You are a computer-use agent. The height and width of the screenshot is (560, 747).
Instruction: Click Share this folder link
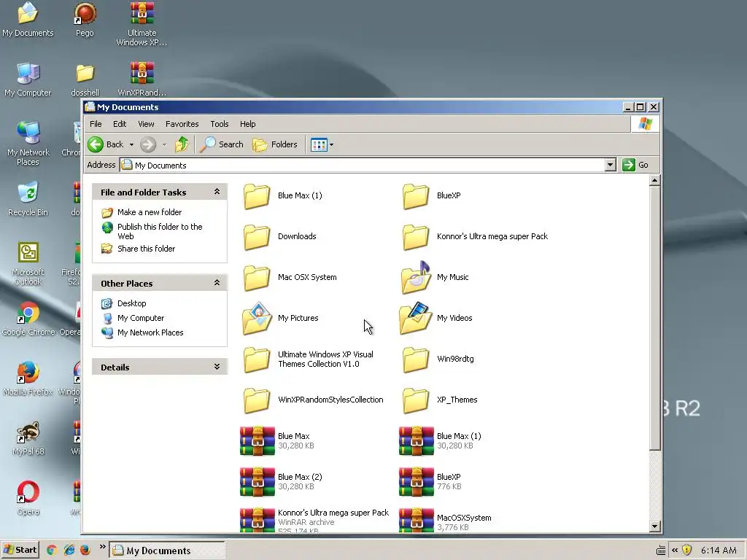point(146,249)
